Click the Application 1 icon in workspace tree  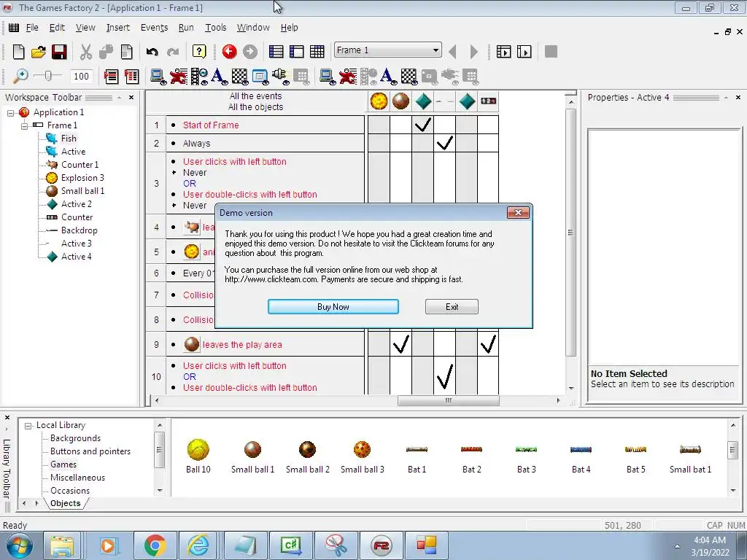click(x=24, y=112)
